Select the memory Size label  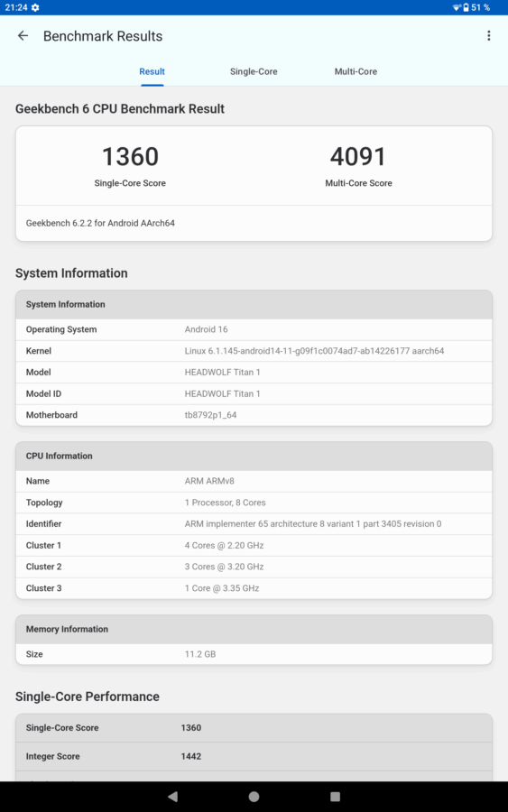click(34, 654)
